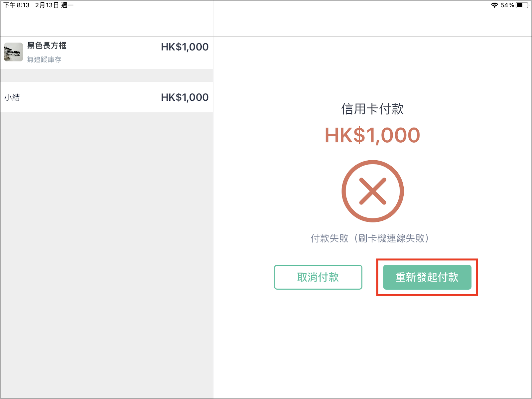
Task: Click the red payment-failed X icon
Action: (372, 191)
